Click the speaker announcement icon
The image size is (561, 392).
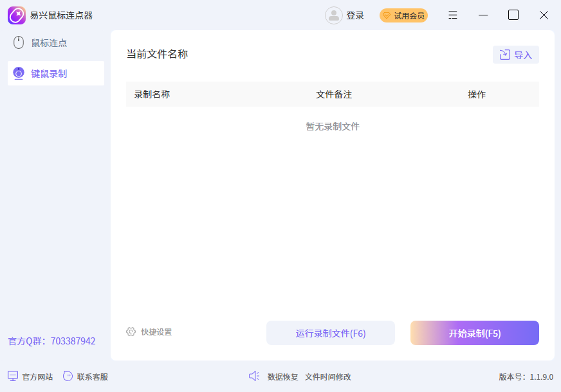(253, 376)
